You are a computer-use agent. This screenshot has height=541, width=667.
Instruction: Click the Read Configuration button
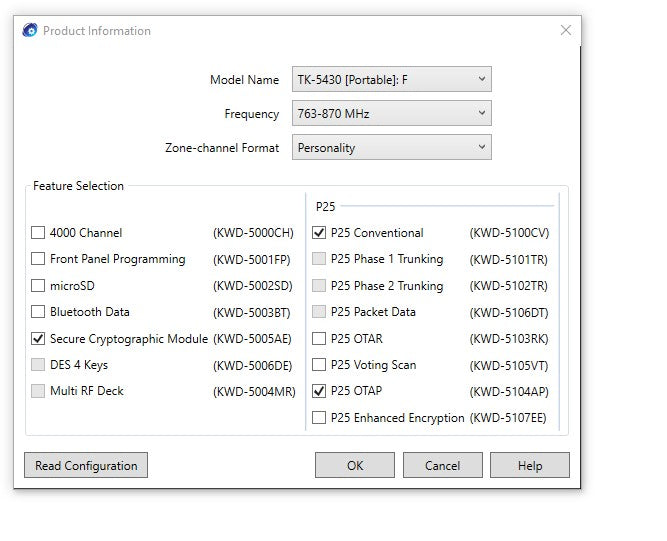click(86, 465)
